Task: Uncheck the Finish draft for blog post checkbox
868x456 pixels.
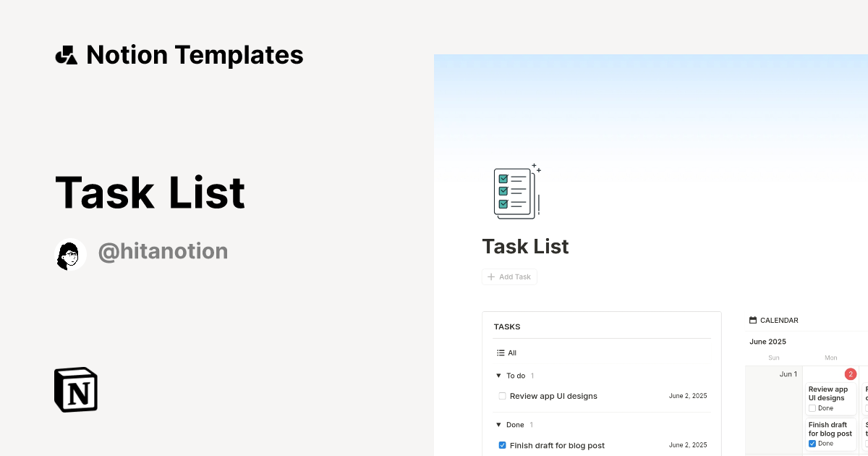Action: coord(502,445)
